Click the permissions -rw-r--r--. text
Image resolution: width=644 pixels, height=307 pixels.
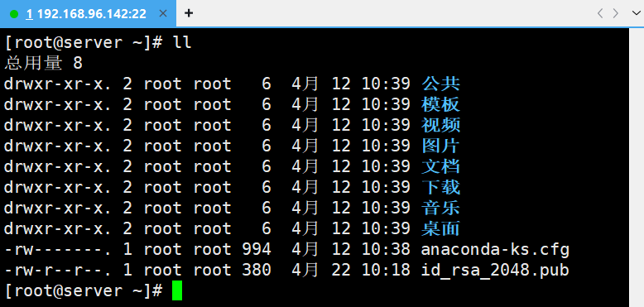[57, 271]
